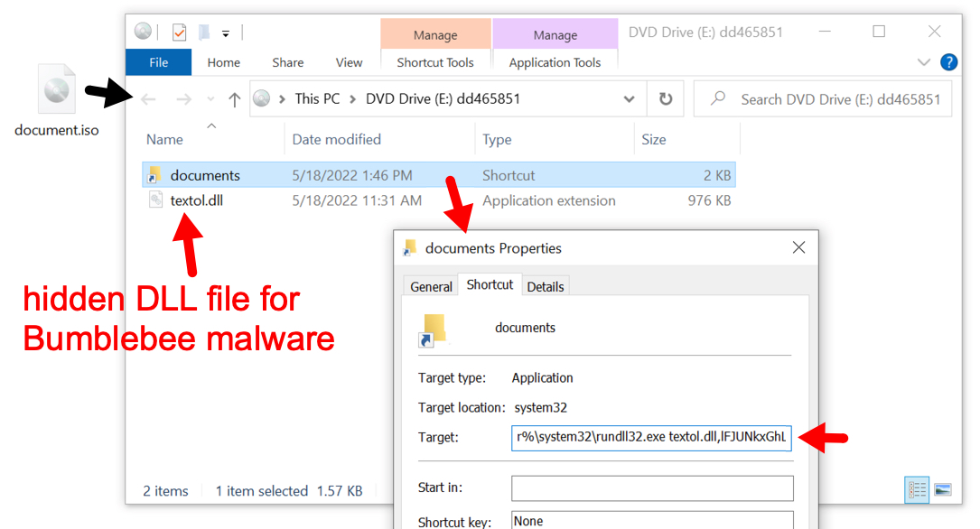This screenshot has height=529, width=980.
Task: Click the Shortcut key field showing None
Action: click(652, 520)
